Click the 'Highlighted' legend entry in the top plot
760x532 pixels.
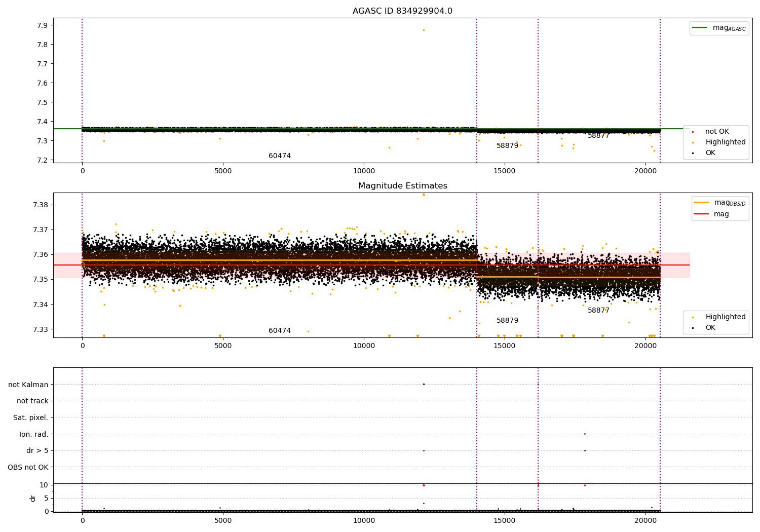(x=726, y=142)
